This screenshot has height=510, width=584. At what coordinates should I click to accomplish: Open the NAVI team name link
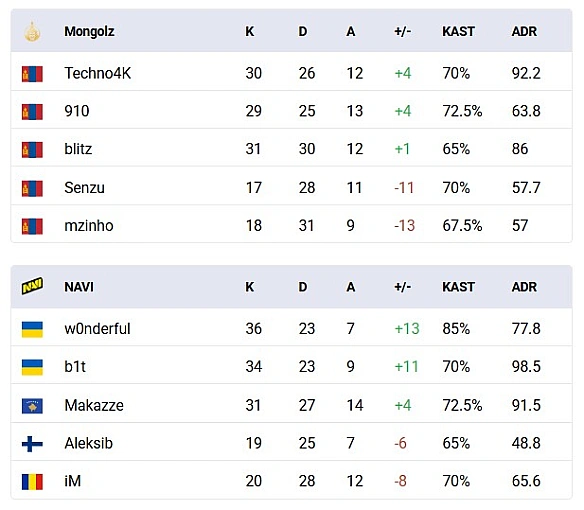pyautogui.click(x=79, y=287)
